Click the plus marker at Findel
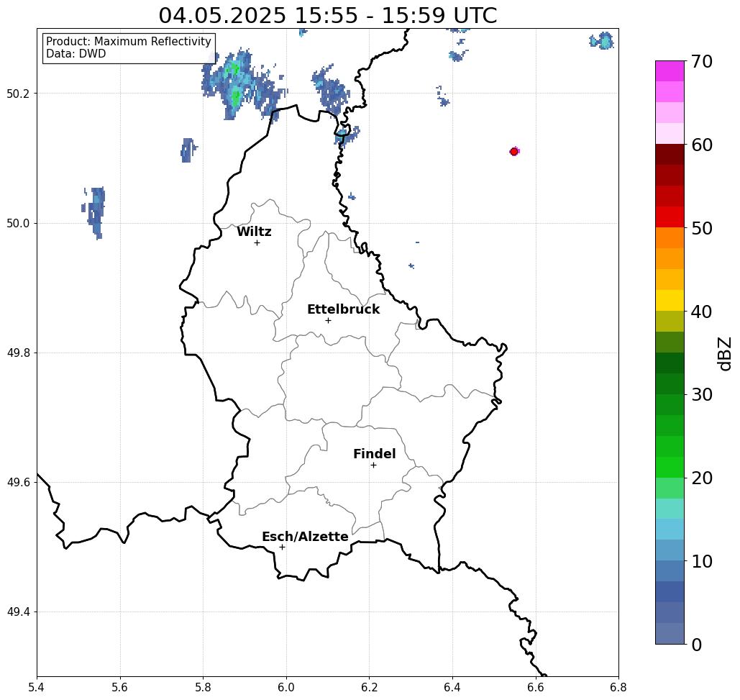The image size is (740, 700). 373,465
